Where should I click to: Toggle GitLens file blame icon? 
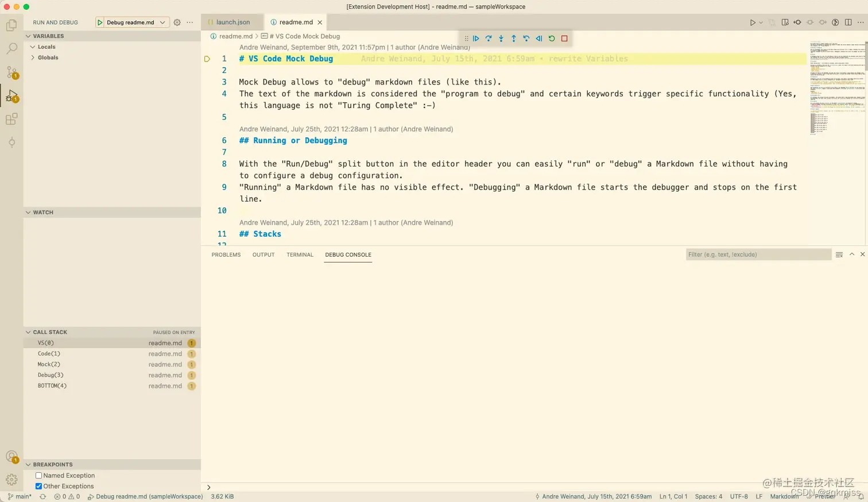835,22
